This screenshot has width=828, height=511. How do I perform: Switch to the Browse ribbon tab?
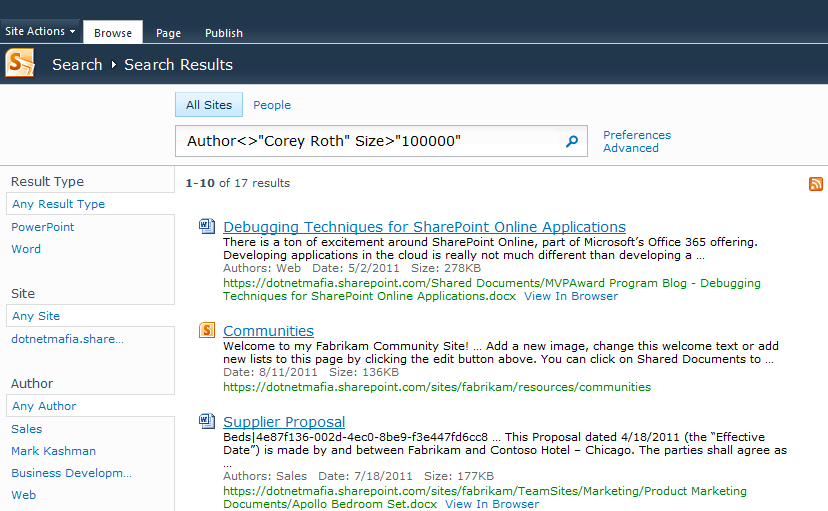(113, 33)
